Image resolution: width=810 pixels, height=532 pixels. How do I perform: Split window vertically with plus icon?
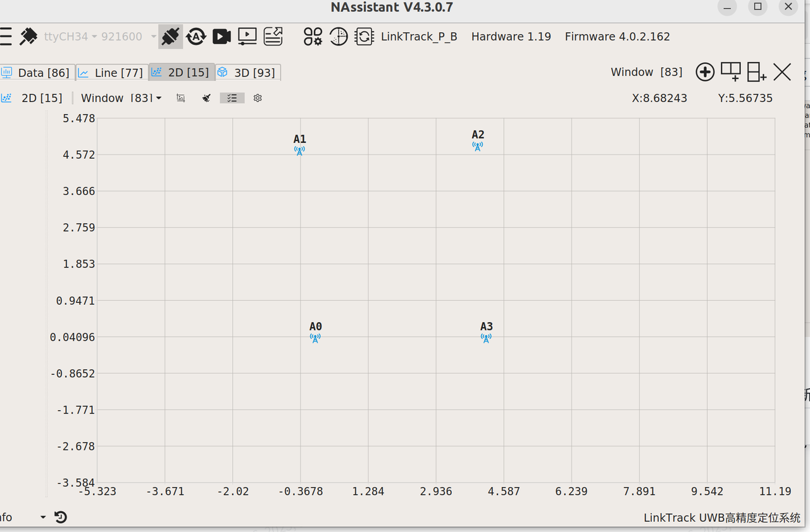[757, 71]
